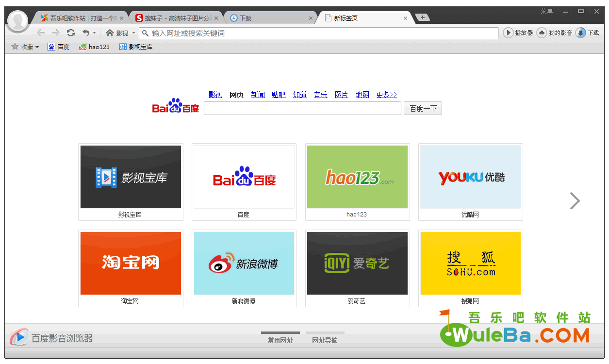Viewport: 609px width, 364px height.
Task: Open the hao123 bookmark in favorites bar
Action: coord(94,47)
